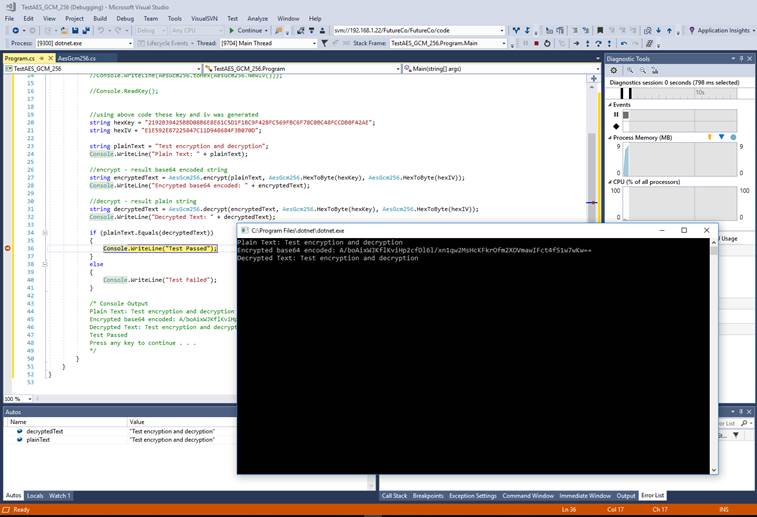Click the thread filter funnel icon
The width and height of the screenshot is (757, 517).
click(x=324, y=43)
